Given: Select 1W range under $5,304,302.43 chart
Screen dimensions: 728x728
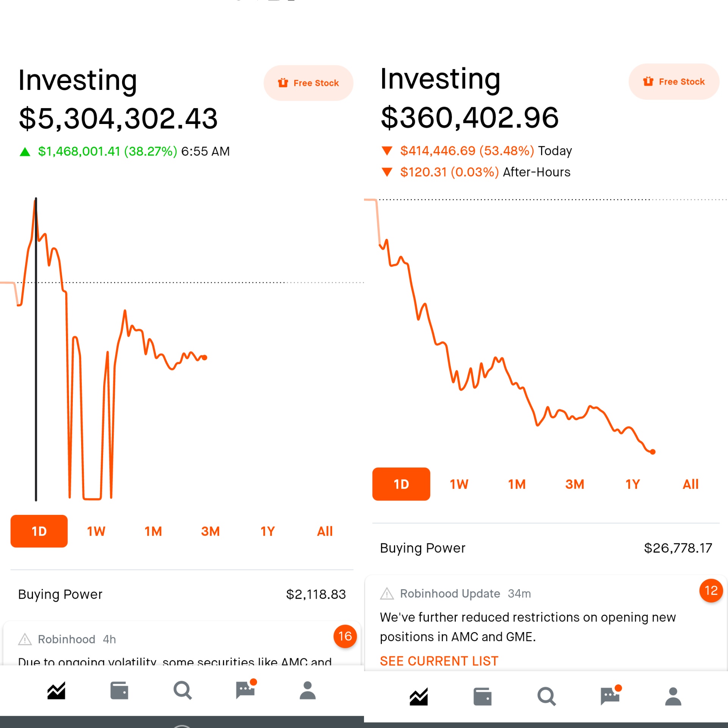Looking at the screenshot, I should point(96,531).
